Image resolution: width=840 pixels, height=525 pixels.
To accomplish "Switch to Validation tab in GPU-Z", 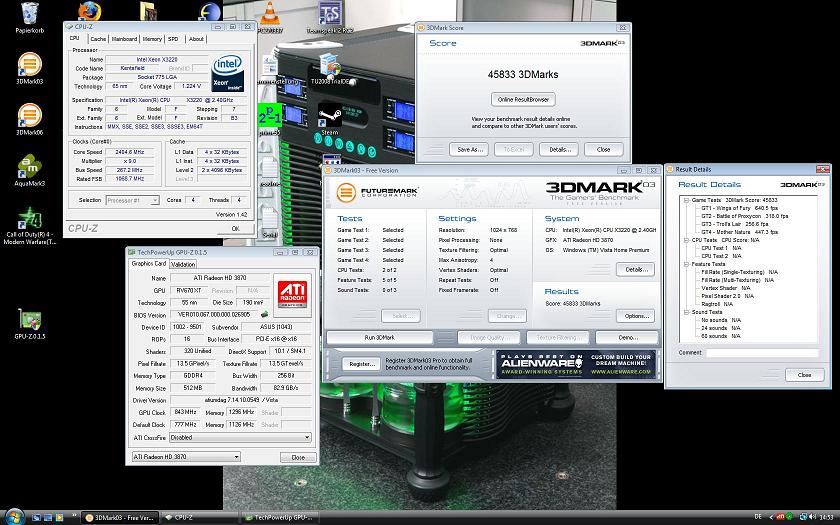I will (183, 264).
